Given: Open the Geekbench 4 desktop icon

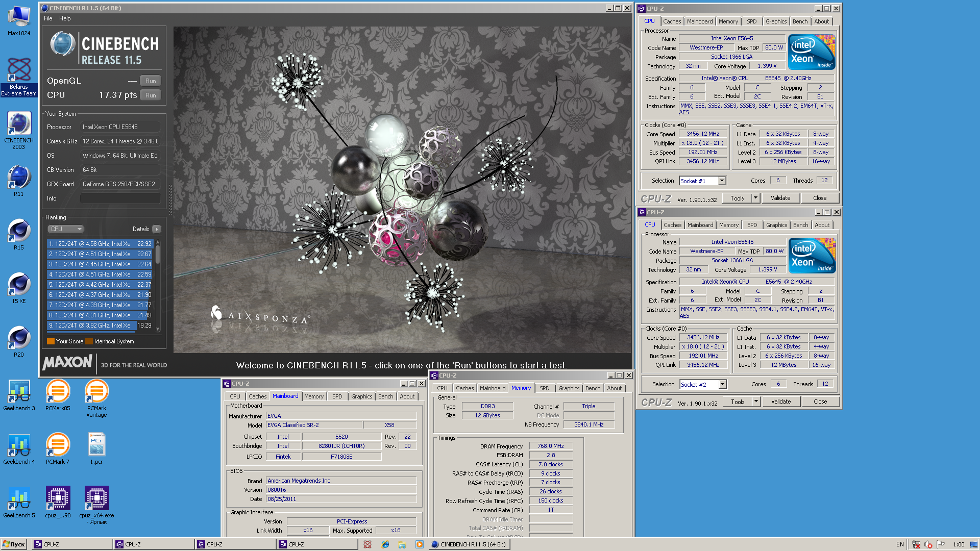Looking at the screenshot, I should pos(19,449).
